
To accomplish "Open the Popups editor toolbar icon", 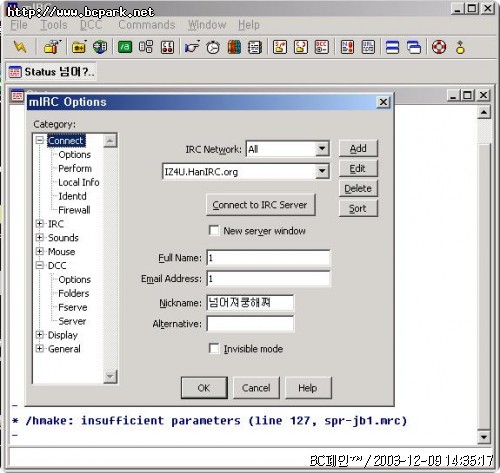I will 146,47.
